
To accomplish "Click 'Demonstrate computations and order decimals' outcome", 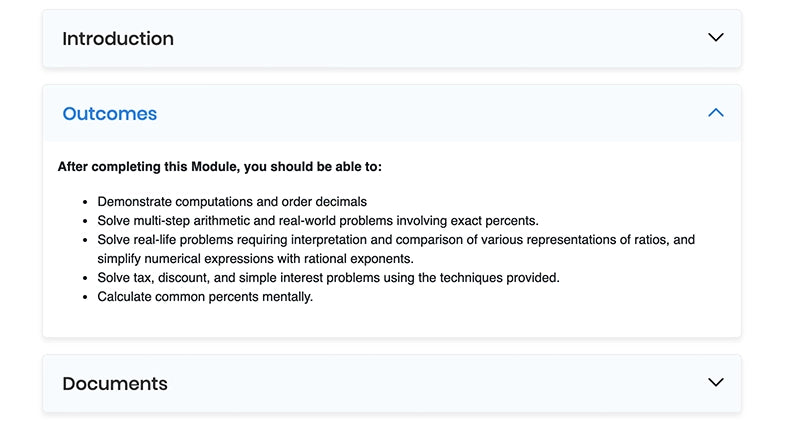I will tap(232, 202).
